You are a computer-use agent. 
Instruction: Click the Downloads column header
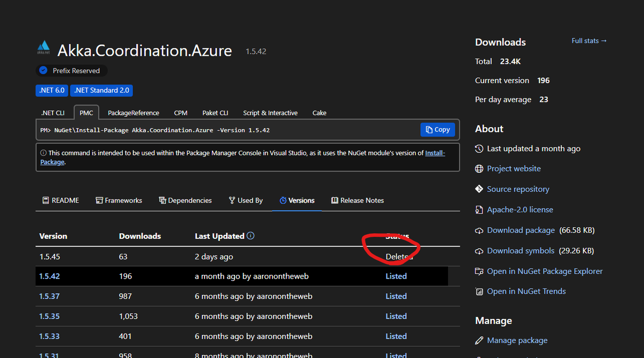click(x=140, y=236)
